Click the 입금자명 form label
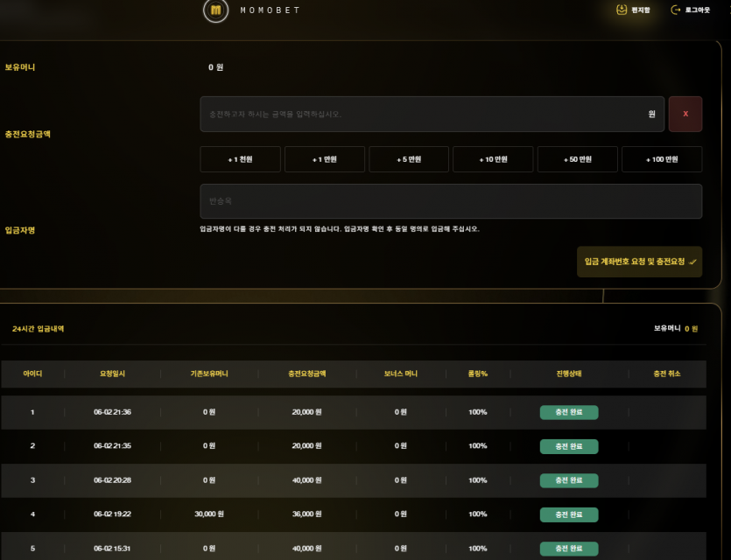The height and width of the screenshot is (560, 731). click(20, 230)
